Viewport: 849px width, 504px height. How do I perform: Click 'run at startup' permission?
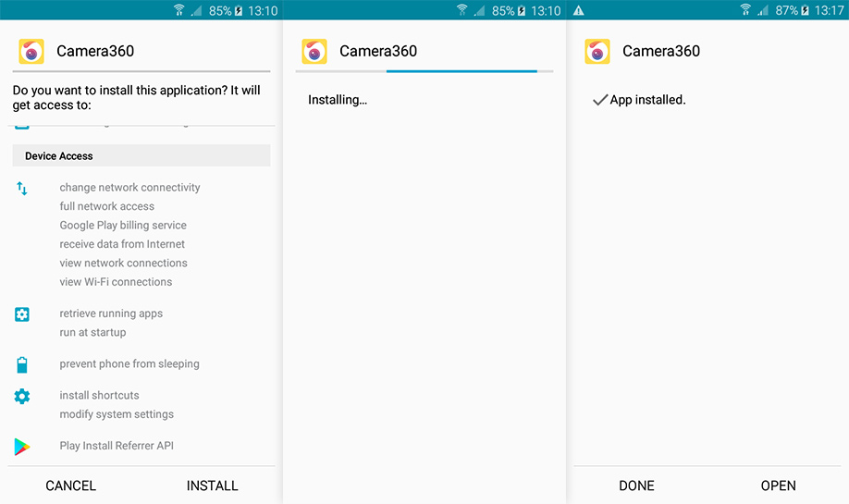(x=92, y=332)
